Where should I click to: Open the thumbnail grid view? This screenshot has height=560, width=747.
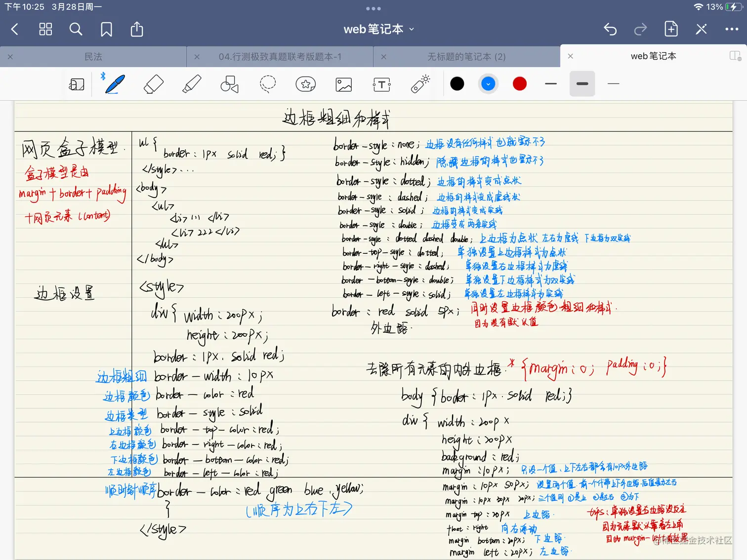[45, 30]
